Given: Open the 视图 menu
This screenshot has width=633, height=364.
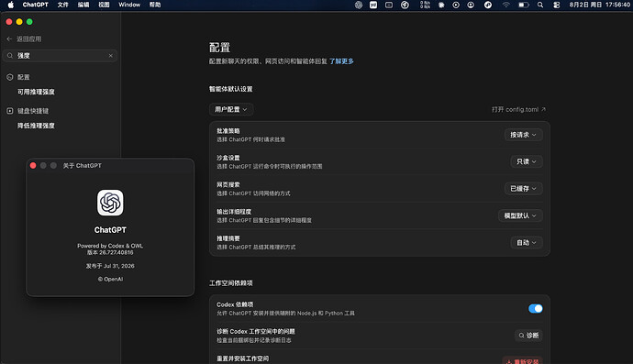Looking at the screenshot, I should 104,5.
